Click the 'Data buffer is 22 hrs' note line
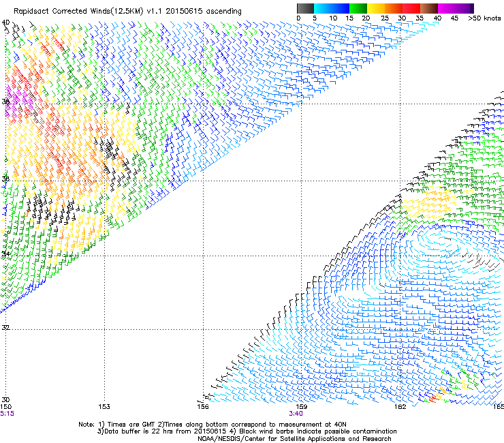This screenshot has width=504, height=443. 247,431
